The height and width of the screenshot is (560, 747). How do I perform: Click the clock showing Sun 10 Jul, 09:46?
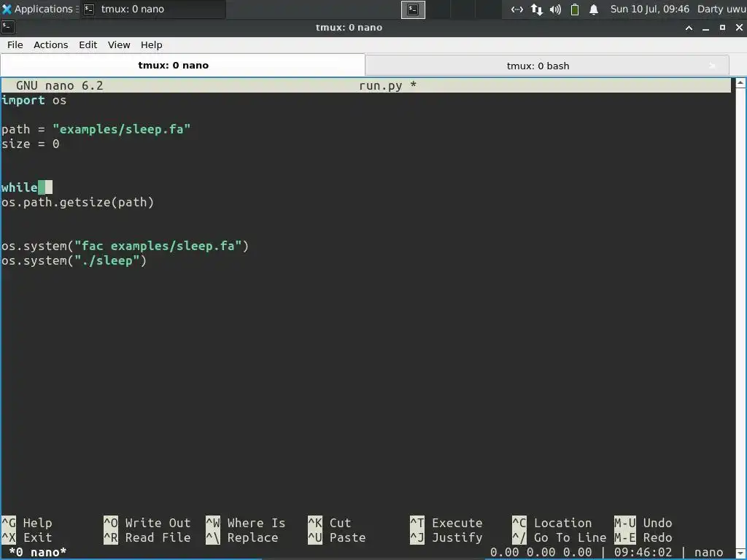[x=650, y=9]
